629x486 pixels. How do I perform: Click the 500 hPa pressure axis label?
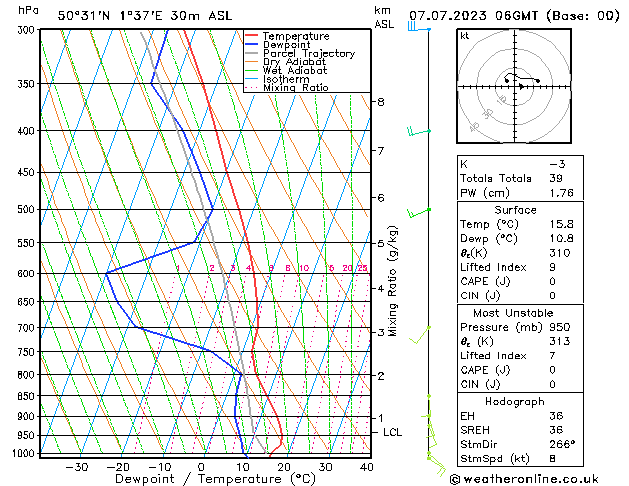coord(26,209)
